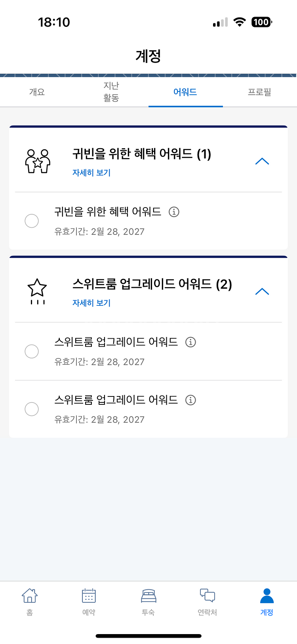Screen dimensions: 297x644
Task: Collapse the 스위트룸 업그레이드 어워드 section
Action: [262, 292]
